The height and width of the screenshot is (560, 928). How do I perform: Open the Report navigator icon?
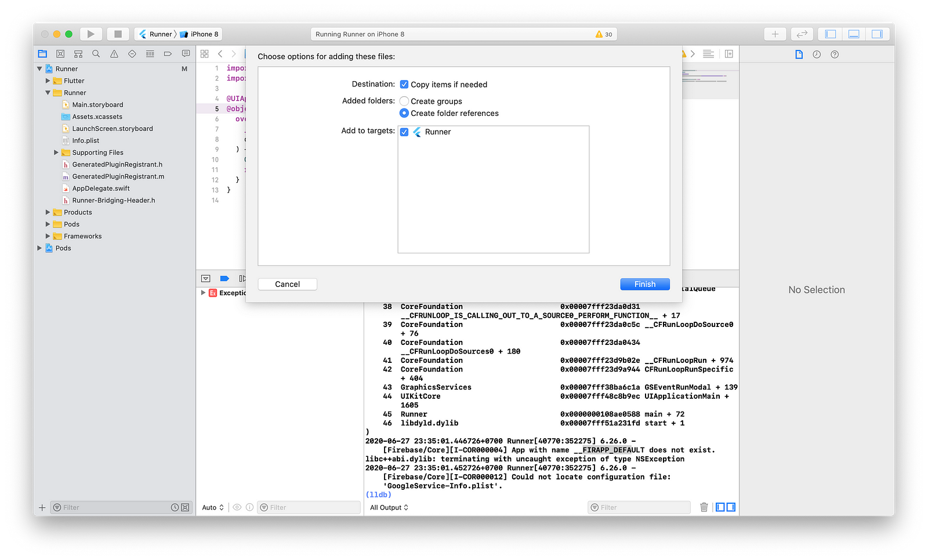pyautogui.click(x=186, y=54)
